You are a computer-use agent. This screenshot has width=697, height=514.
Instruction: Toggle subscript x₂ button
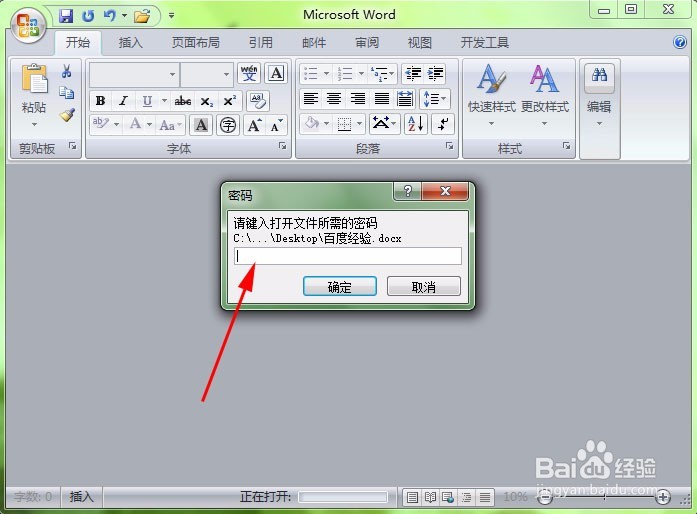[206, 101]
